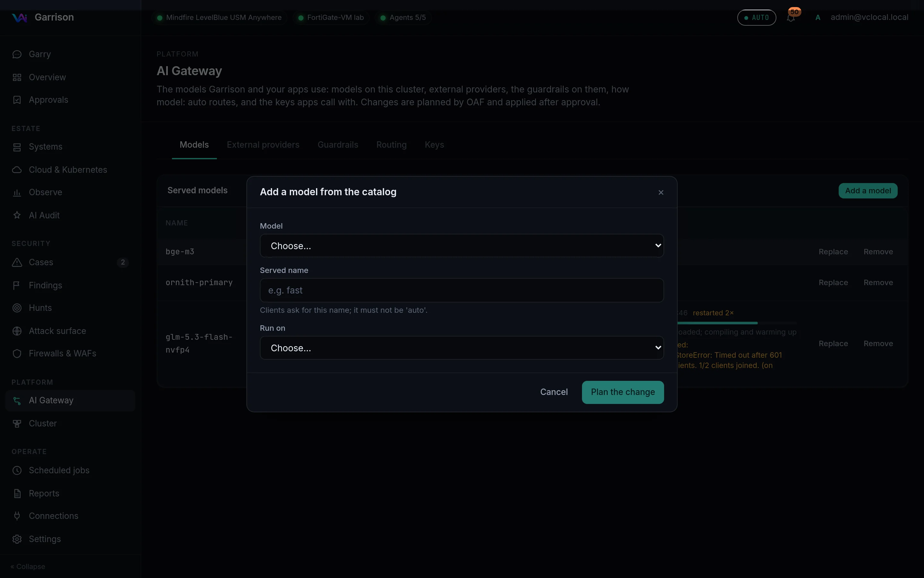Click the Reports document icon
Image resolution: width=924 pixels, height=578 pixels.
(17, 494)
